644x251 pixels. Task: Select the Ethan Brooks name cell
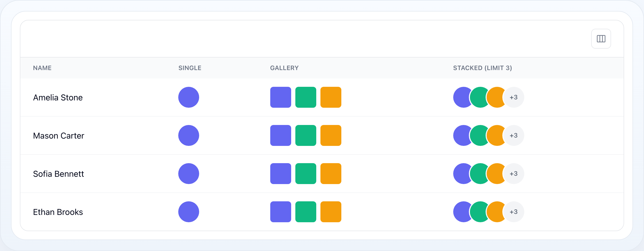(58, 212)
